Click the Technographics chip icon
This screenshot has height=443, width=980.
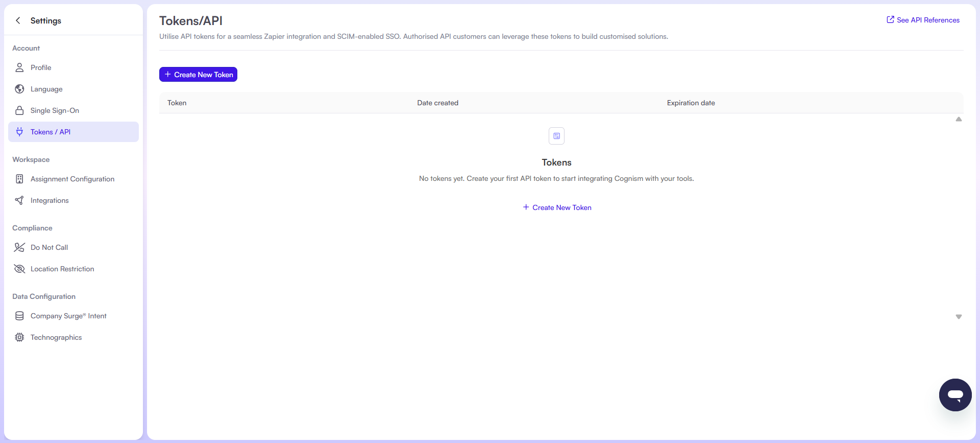click(19, 337)
